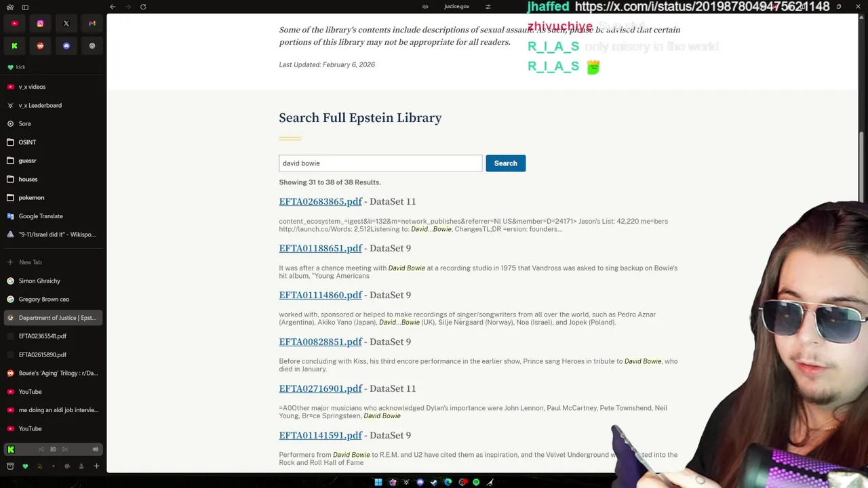Open Spotify from the taskbar
Viewport: 868px width, 488px height.
point(476,483)
